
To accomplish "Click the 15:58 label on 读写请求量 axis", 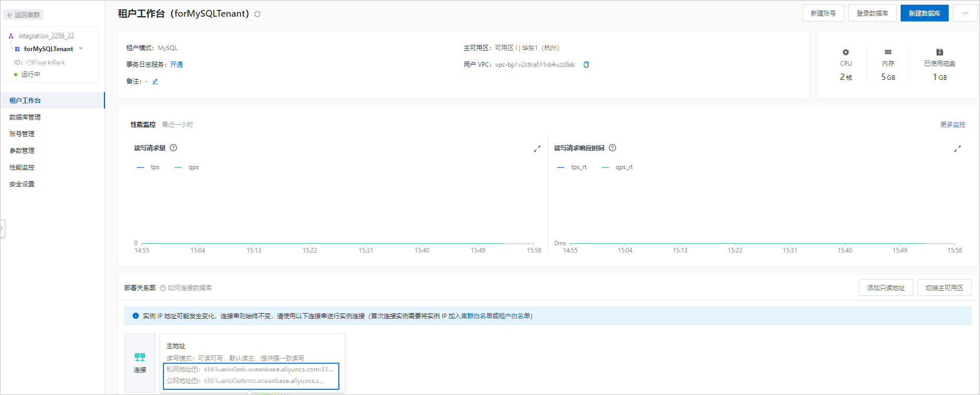I will [x=534, y=250].
